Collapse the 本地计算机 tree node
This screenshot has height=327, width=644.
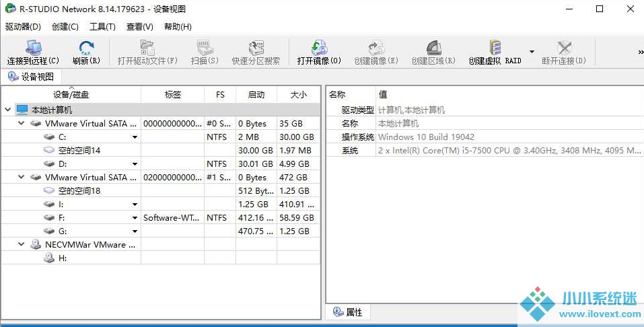pyautogui.click(x=7, y=110)
